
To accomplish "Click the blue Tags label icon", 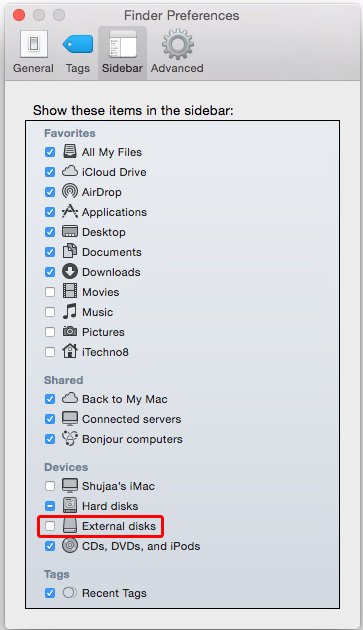I will coord(78,44).
